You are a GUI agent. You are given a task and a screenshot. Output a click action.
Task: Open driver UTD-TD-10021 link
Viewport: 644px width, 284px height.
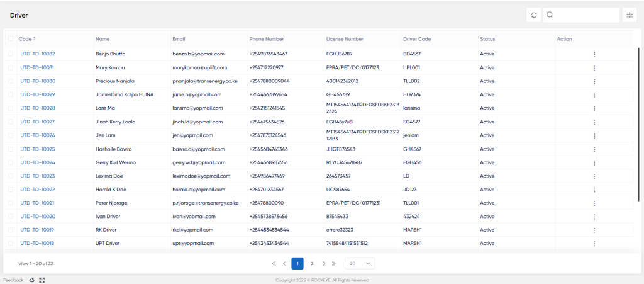pyautogui.click(x=37, y=203)
